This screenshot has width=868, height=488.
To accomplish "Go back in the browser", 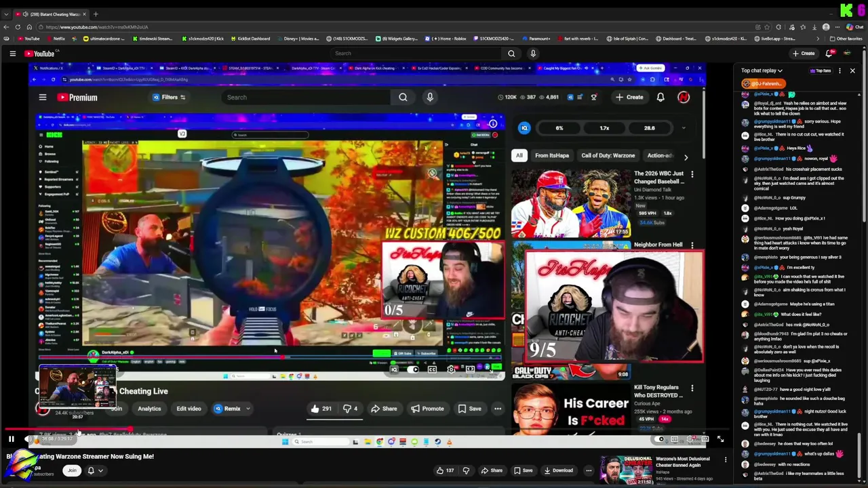I will [6, 27].
